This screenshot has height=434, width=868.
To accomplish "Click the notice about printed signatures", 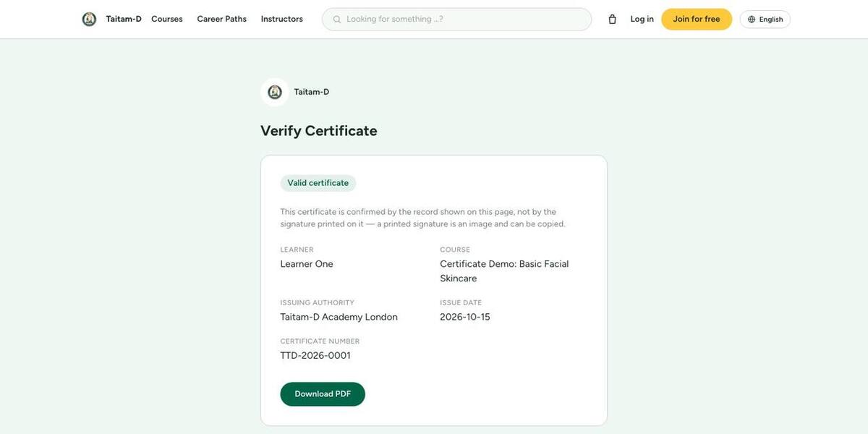I will click(423, 218).
